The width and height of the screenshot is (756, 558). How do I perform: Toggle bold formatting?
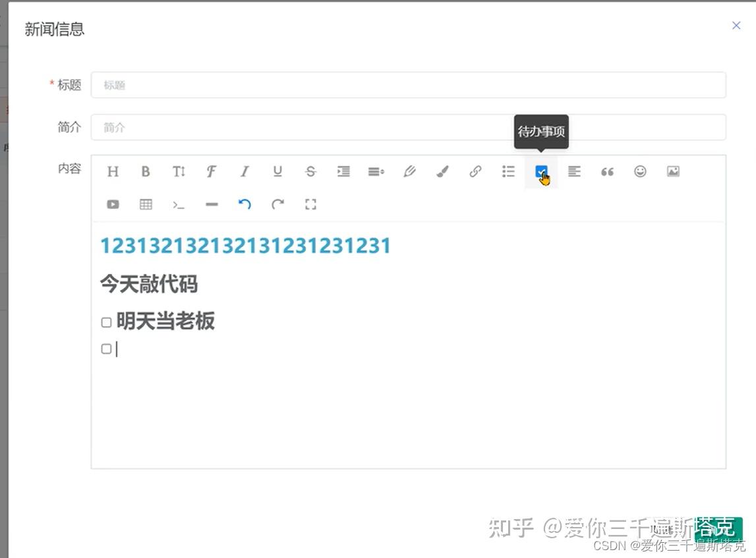click(x=146, y=171)
